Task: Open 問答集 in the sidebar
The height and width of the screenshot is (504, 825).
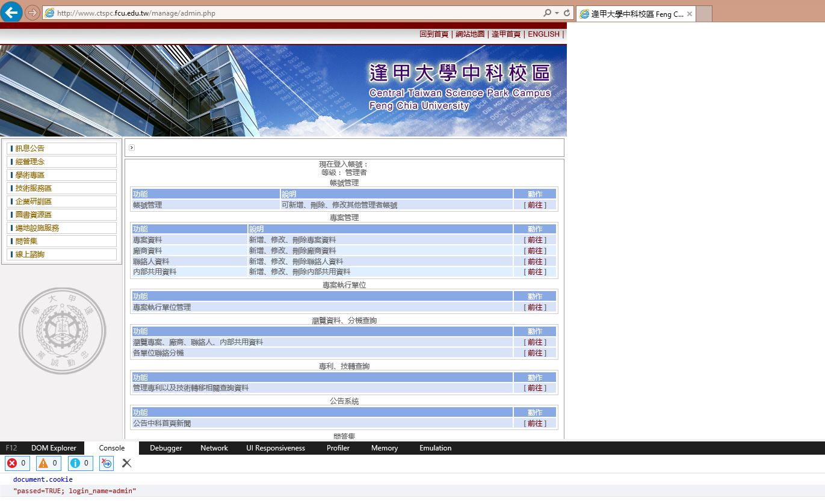Action: click(x=61, y=241)
